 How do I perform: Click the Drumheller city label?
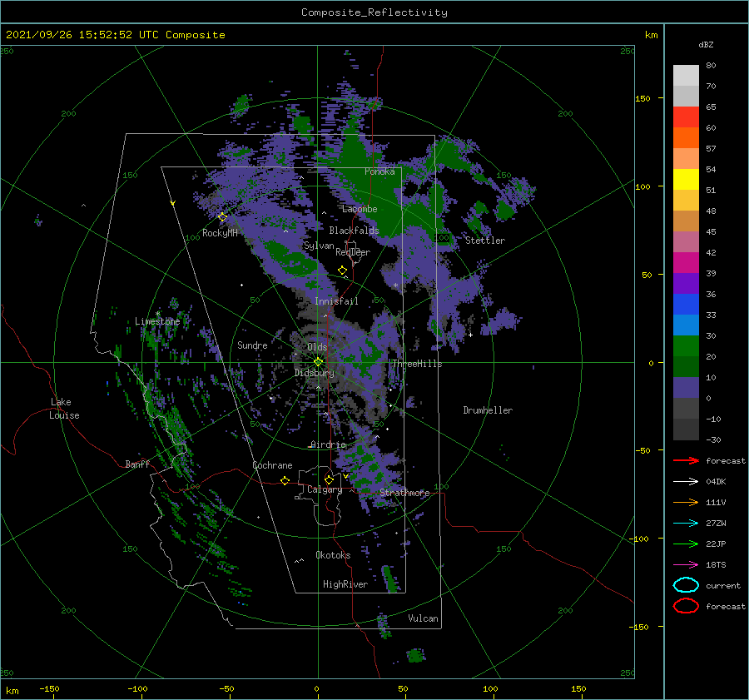click(488, 410)
